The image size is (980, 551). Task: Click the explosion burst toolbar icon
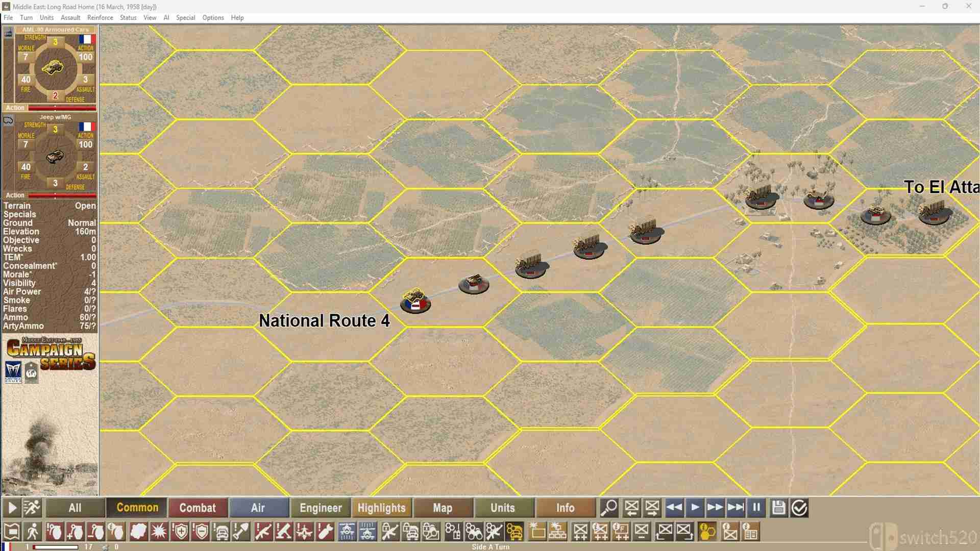coord(159,532)
